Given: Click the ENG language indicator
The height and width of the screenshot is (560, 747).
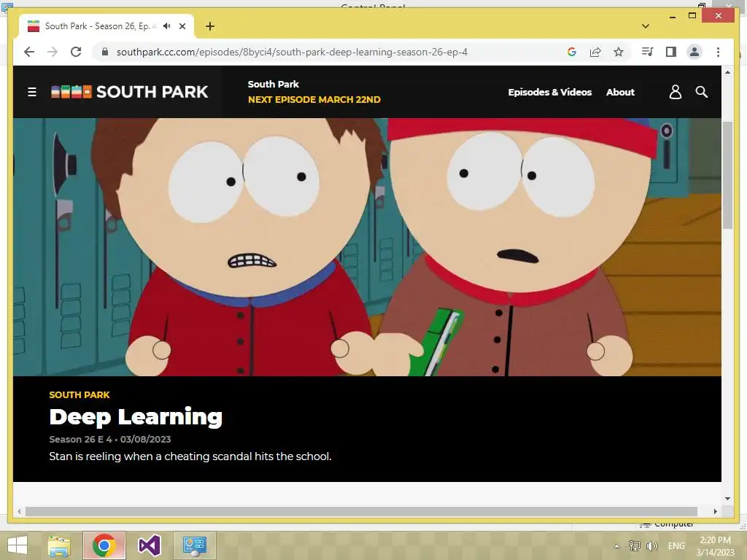Looking at the screenshot, I should pos(676,545).
